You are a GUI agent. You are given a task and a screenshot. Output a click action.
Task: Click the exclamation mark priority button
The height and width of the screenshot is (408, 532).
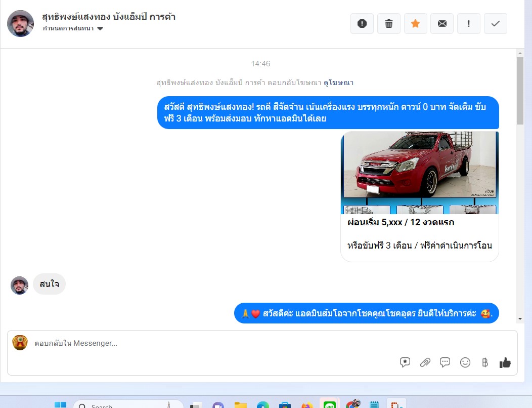coord(469,24)
